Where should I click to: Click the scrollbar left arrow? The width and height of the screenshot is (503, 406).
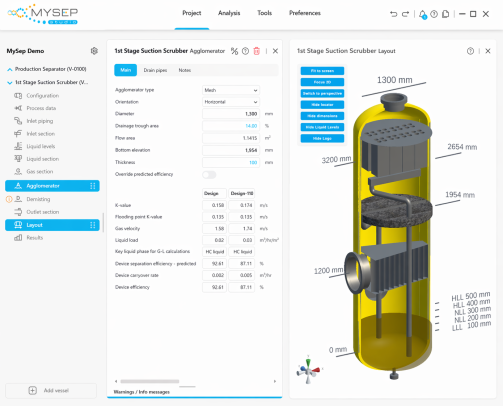116,381
